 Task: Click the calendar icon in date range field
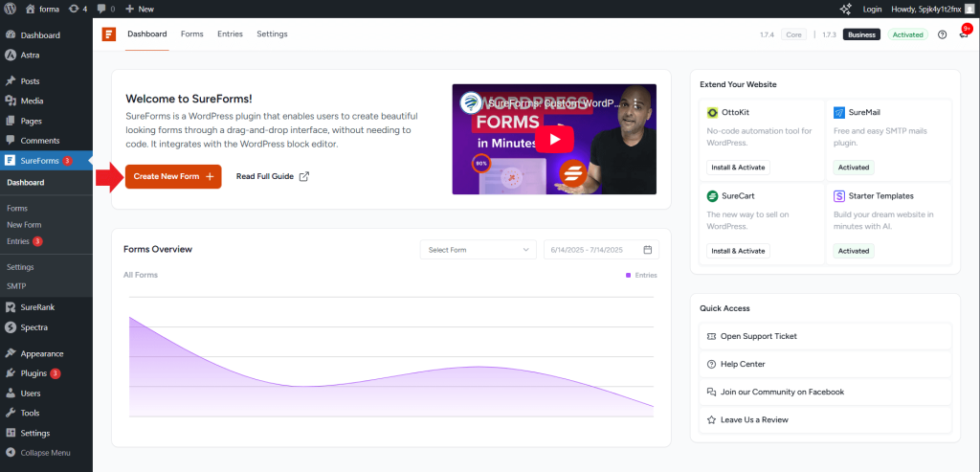[648, 250]
